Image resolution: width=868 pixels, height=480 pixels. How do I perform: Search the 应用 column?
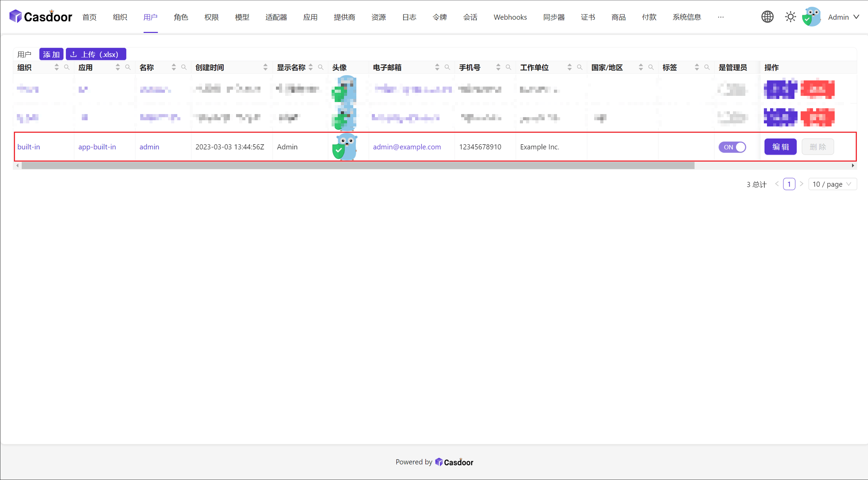tap(128, 67)
